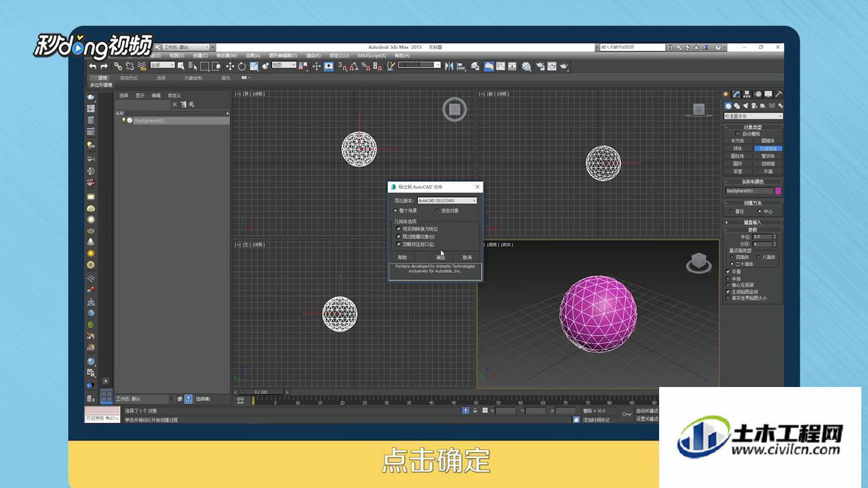Expand the 键盘输入 rollout
Viewport: 868px width, 488px height.
[753, 222]
